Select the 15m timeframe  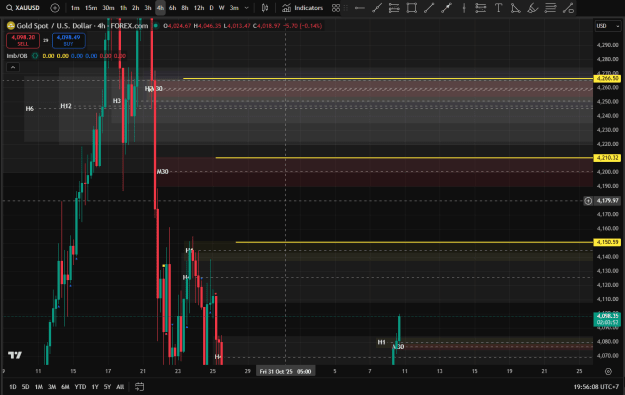(91, 8)
